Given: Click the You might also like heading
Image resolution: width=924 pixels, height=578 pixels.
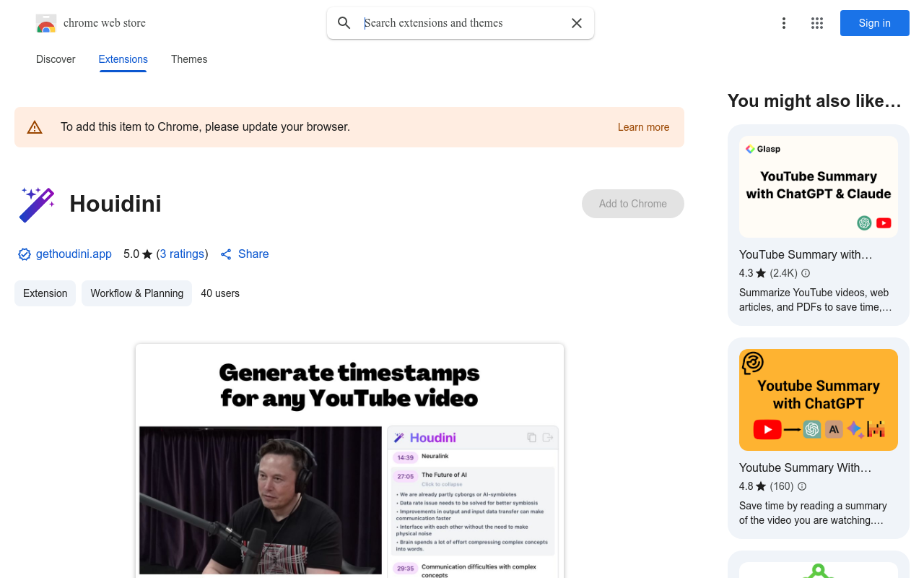Looking at the screenshot, I should (814, 101).
